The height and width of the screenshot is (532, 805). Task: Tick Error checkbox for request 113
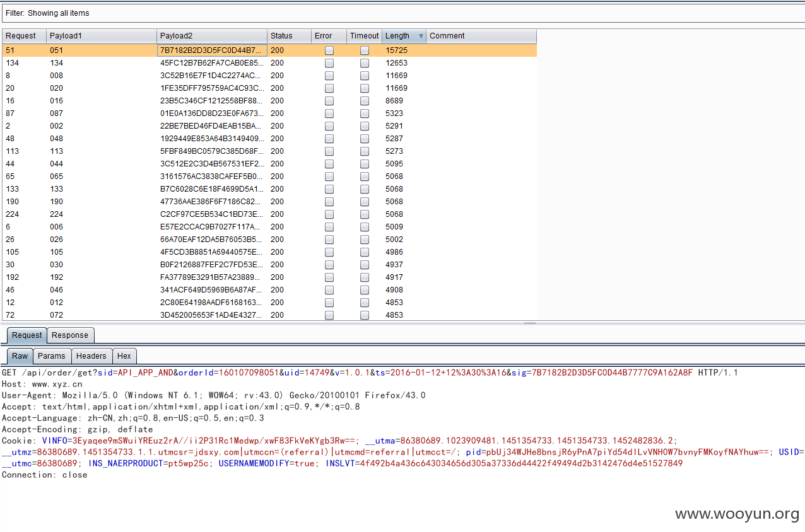[x=329, y=151]
